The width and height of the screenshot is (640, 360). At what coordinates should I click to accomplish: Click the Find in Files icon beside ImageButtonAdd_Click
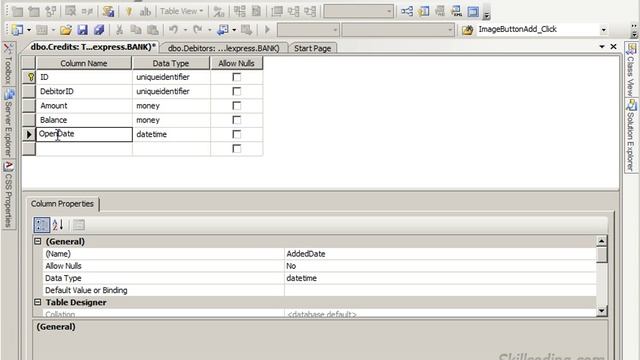click(467, 29)
